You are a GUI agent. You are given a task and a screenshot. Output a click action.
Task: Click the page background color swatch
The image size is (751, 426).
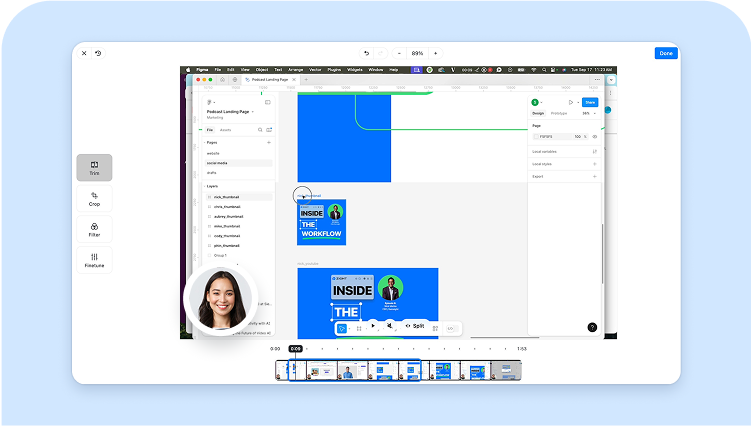pos(536,137)
